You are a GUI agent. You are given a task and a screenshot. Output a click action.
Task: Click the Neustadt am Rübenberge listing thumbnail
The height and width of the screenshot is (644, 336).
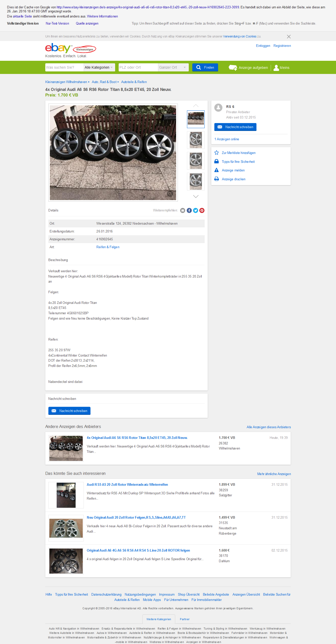66,528
